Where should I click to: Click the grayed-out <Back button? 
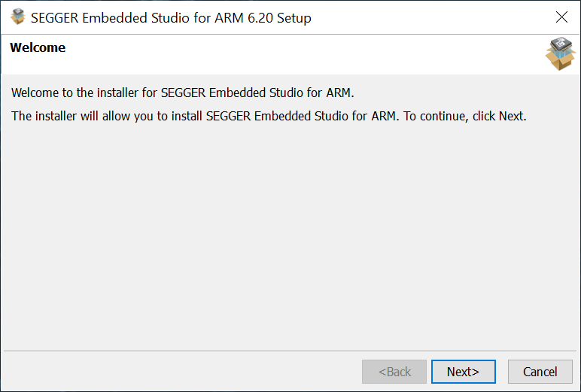[394, 372]
